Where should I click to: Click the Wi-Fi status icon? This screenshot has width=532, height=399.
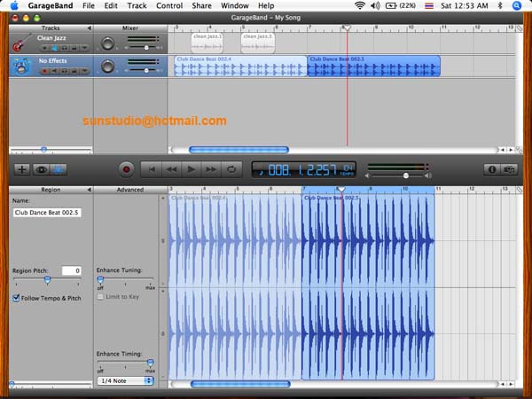pyautogui.click(x=359, y=6)
